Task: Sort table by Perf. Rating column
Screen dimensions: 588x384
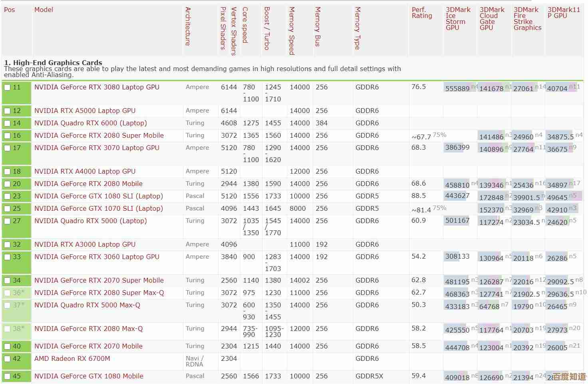Action: point(422,13)
